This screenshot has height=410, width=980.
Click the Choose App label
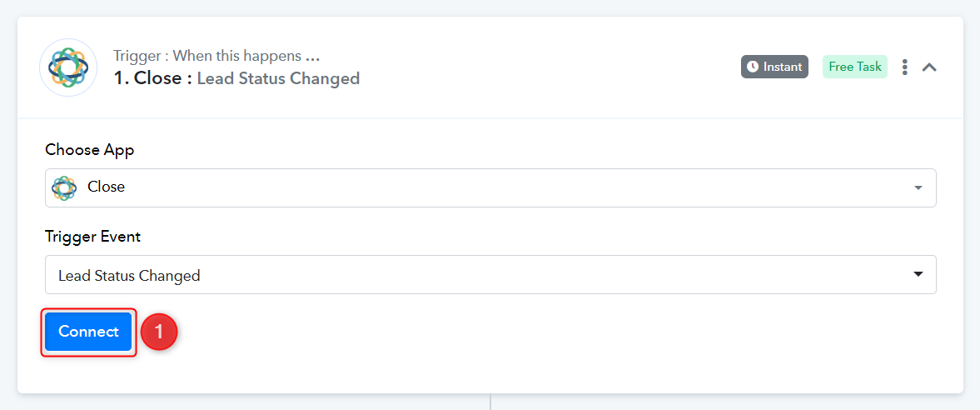[89, 150]
